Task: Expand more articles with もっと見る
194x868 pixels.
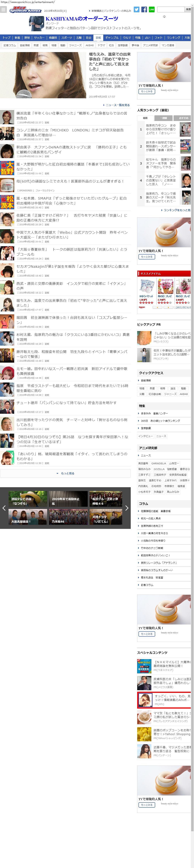Action: coord(65,473)
